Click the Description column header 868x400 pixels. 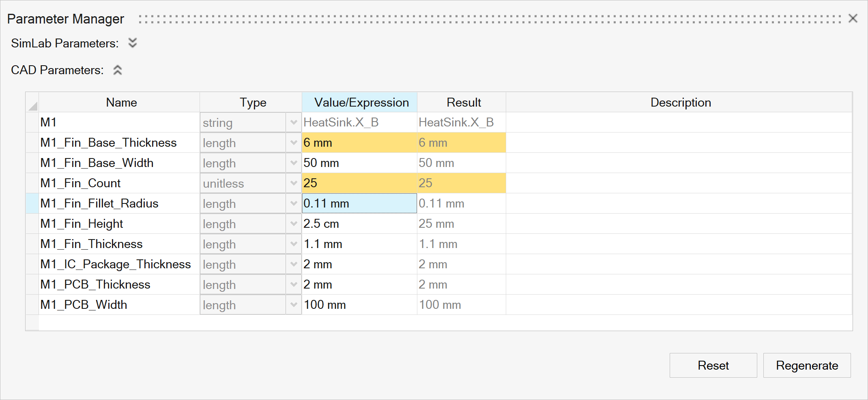tap(680, 103)
